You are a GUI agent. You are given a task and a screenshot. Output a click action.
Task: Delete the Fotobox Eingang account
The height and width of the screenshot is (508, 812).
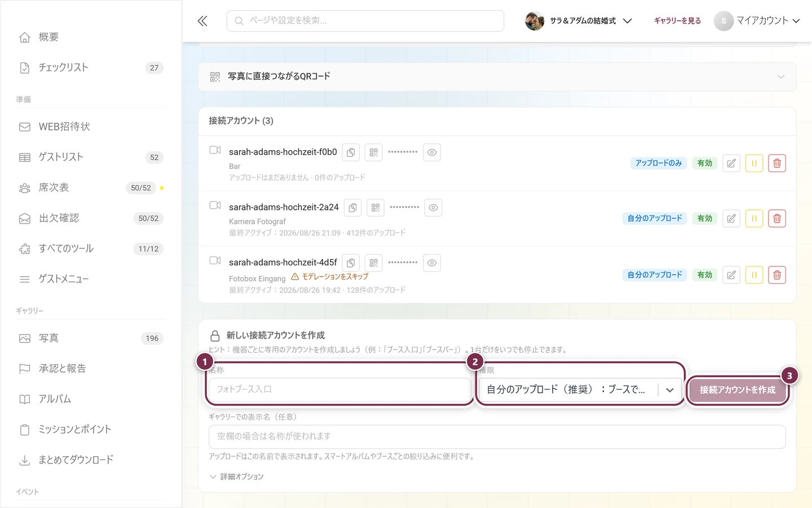(x=777, y=275)
